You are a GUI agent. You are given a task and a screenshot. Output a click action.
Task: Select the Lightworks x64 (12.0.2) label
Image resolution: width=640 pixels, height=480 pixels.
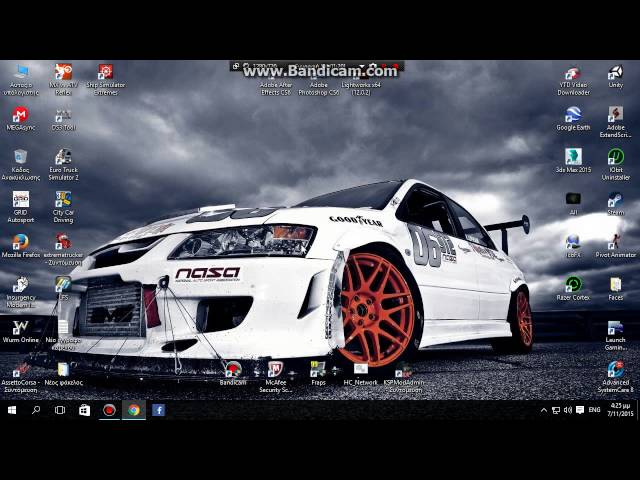pyautogui.click(x=361, y=89)
